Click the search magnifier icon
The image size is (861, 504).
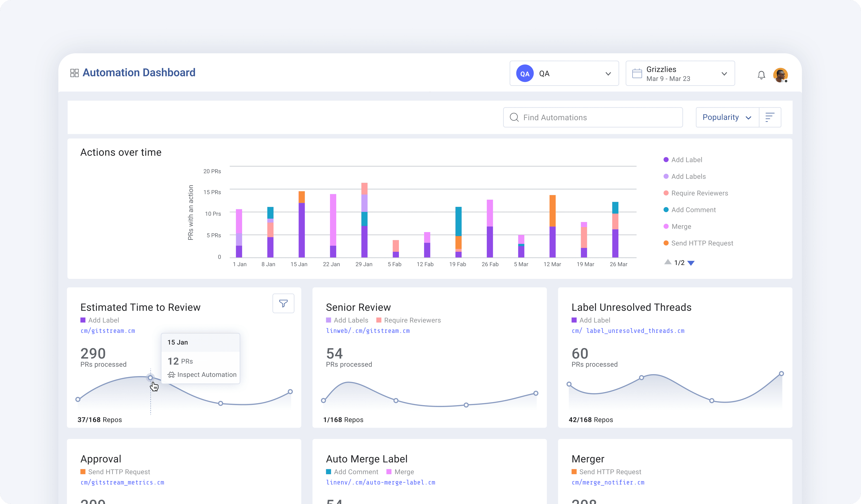(514, 117)
